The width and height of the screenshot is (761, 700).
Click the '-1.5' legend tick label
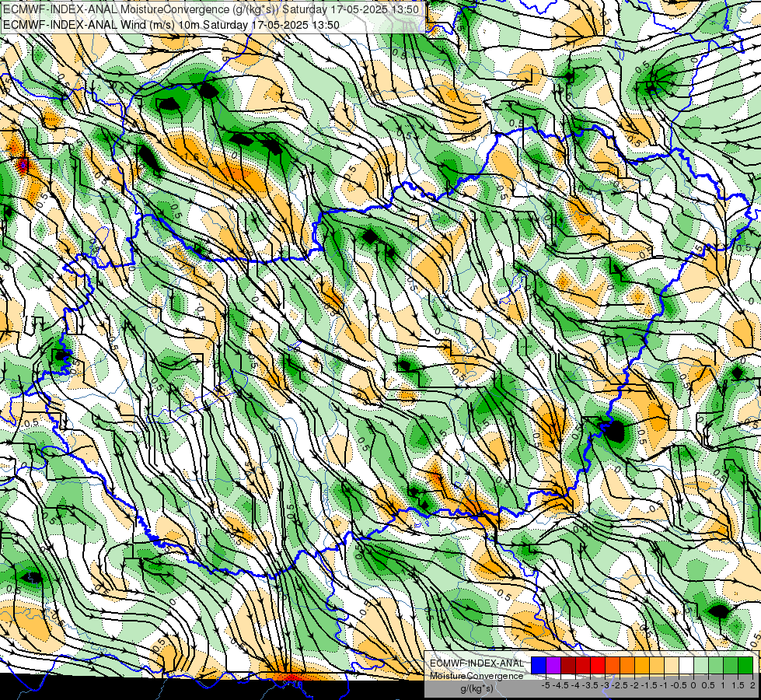pos(649,685)
